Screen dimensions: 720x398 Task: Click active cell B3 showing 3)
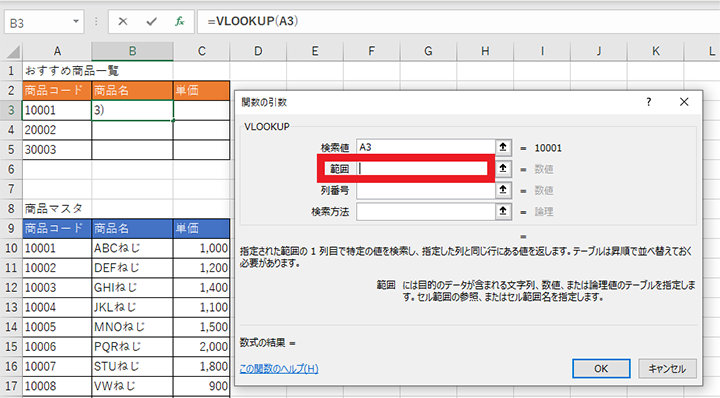(x=132, y=110)
